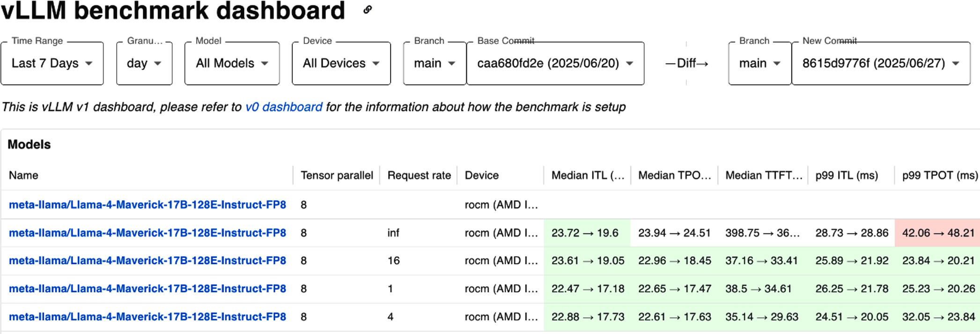Sort by the Name column header
Viewport: 980px width, 334px height.
pos(23,175)
